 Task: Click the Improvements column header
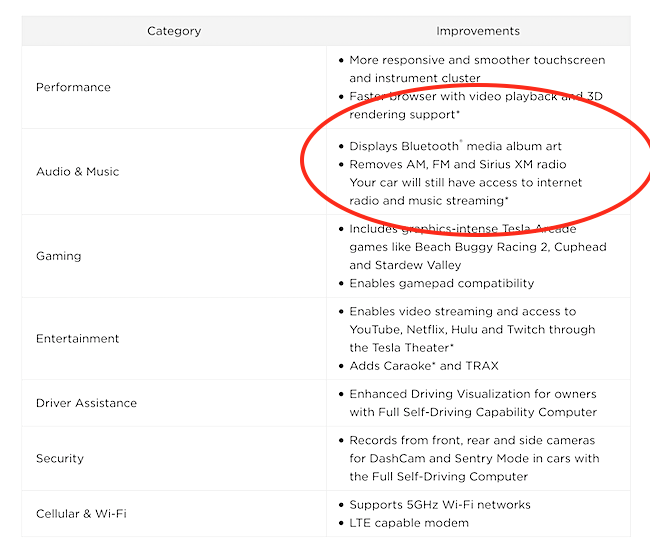click(478, 31)
